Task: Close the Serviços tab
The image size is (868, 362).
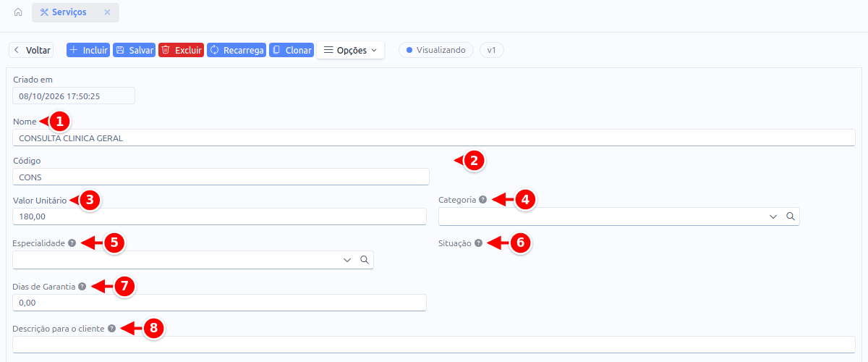Action: click(107, 12)
